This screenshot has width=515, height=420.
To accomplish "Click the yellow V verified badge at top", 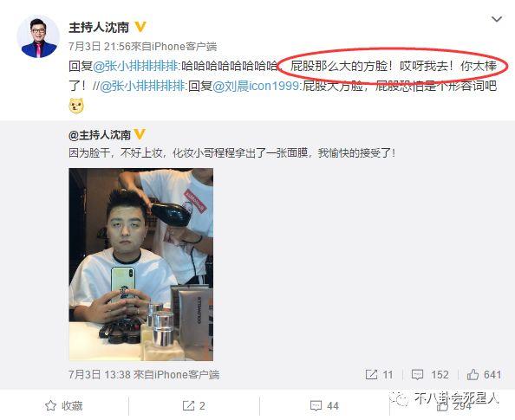I will (140, 27).
